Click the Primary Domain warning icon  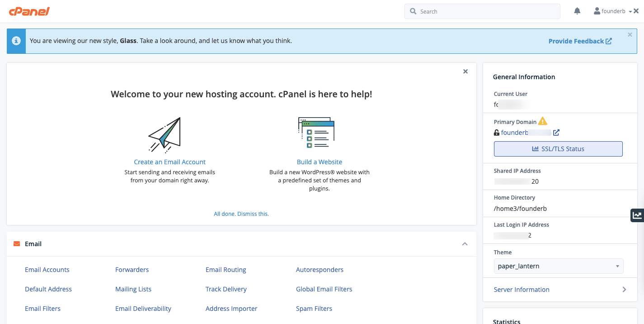(543, 121)
